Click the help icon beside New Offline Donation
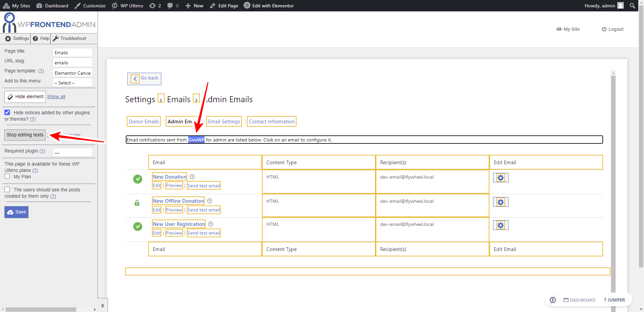The height and width of the screenshot is (312, 644). click(x=210, y=201)
